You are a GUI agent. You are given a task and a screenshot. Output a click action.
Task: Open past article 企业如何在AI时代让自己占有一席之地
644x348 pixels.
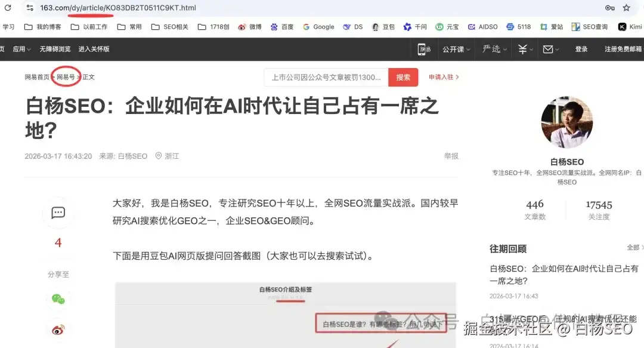[564, 275]
